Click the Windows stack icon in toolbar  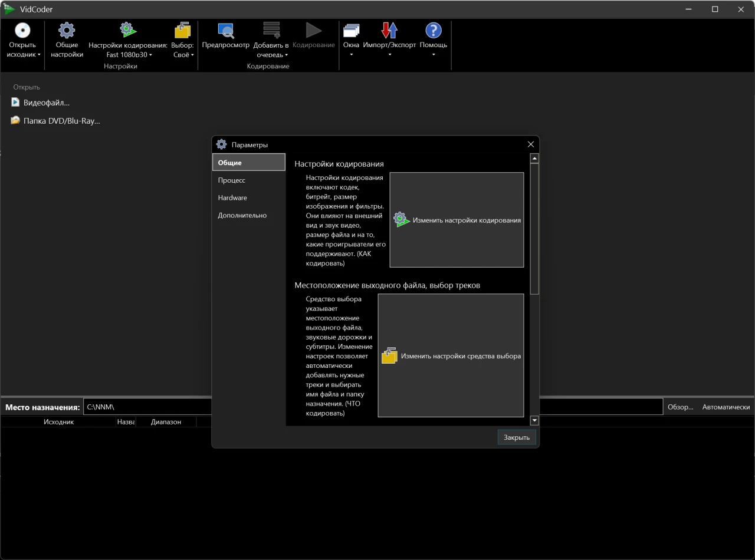(x=351, y=31)
